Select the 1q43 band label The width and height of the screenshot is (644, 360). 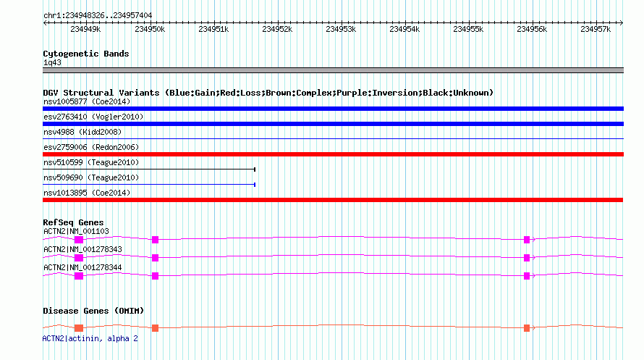tap(52, 63)
